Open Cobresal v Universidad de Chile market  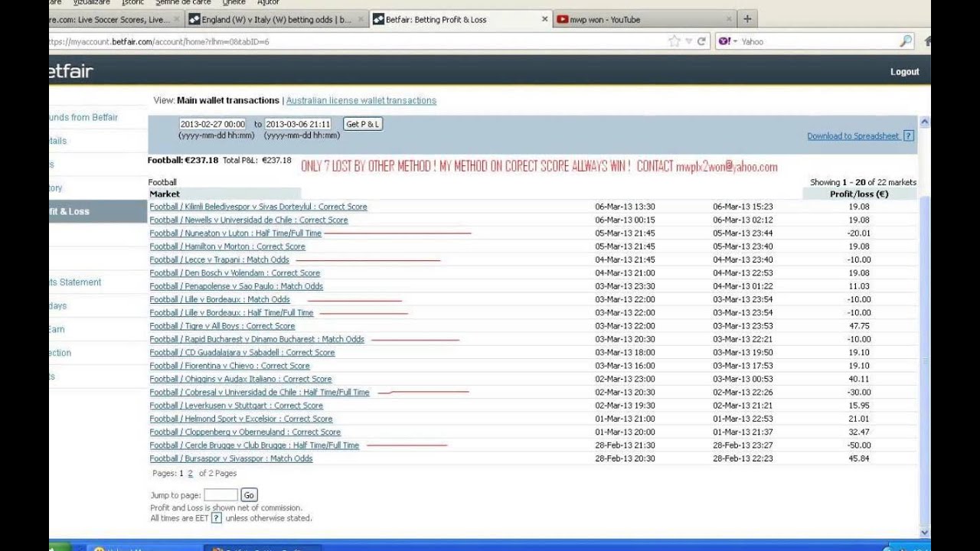tap(260, 393)
